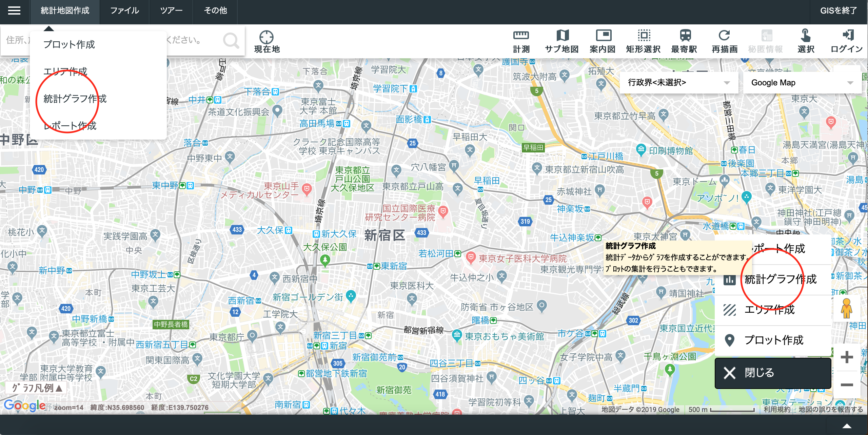
Task: Open the ツアー menu
Action: 171,11
